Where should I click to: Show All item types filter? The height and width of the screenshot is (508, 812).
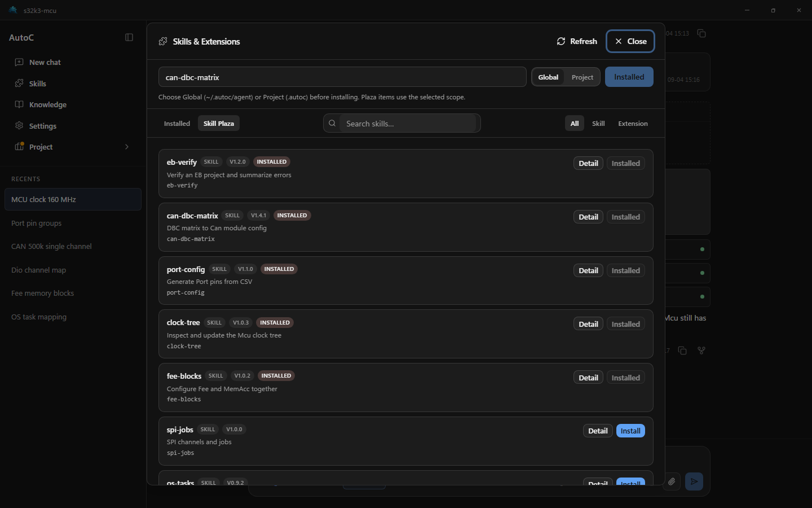click(x=575, y=124)
